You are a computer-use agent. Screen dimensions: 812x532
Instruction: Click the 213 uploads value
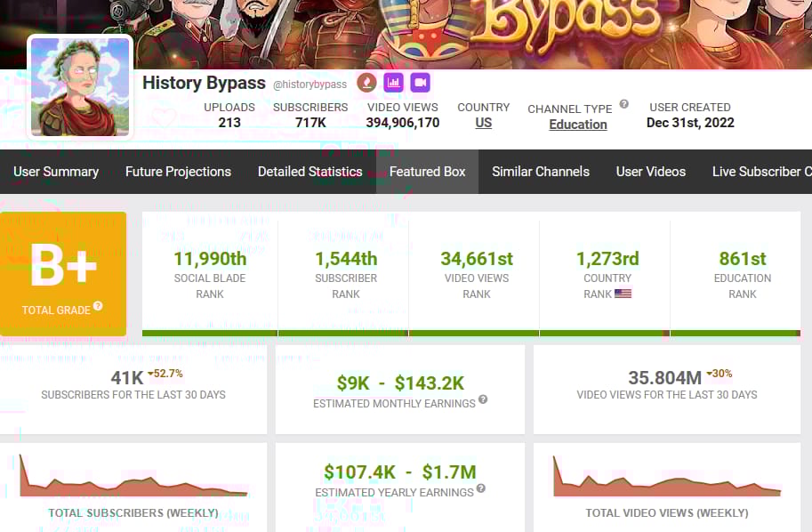(229, 123)
